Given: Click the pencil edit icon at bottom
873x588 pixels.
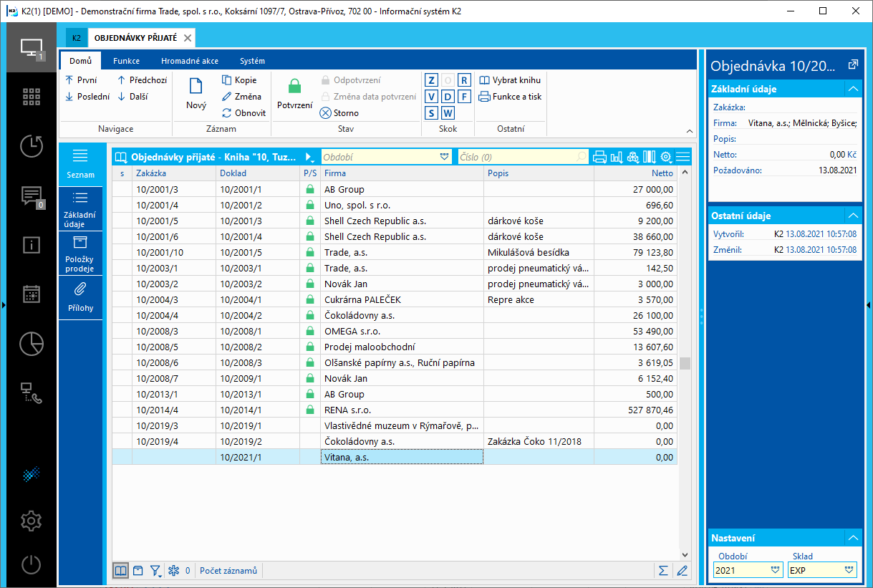Looking at the screenshot, I should click(x=682, y=571).
